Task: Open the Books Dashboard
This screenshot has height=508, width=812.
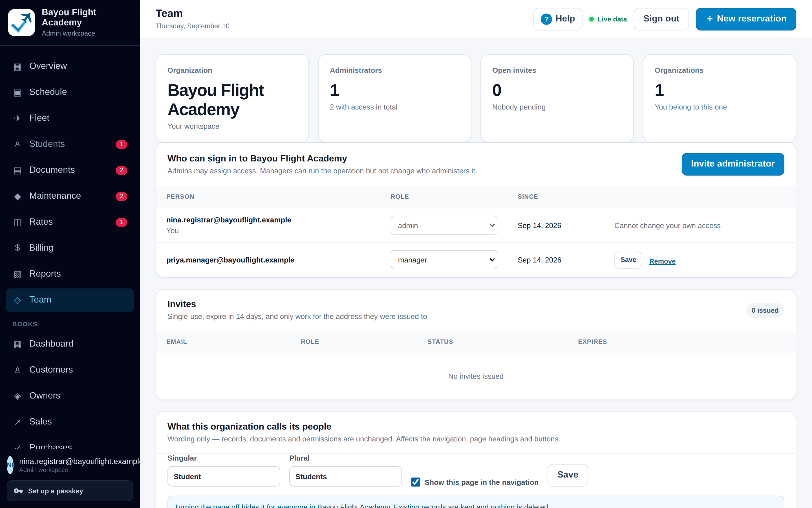Action: 70,344
